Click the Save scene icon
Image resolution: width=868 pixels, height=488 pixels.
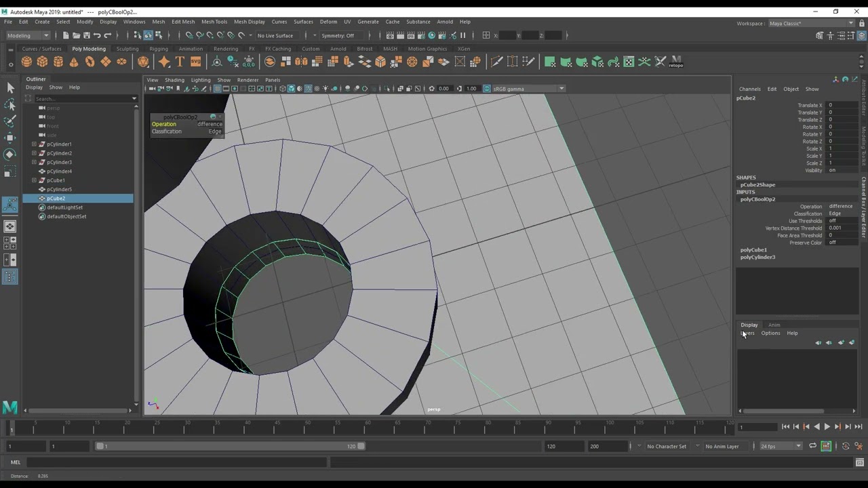86,35
